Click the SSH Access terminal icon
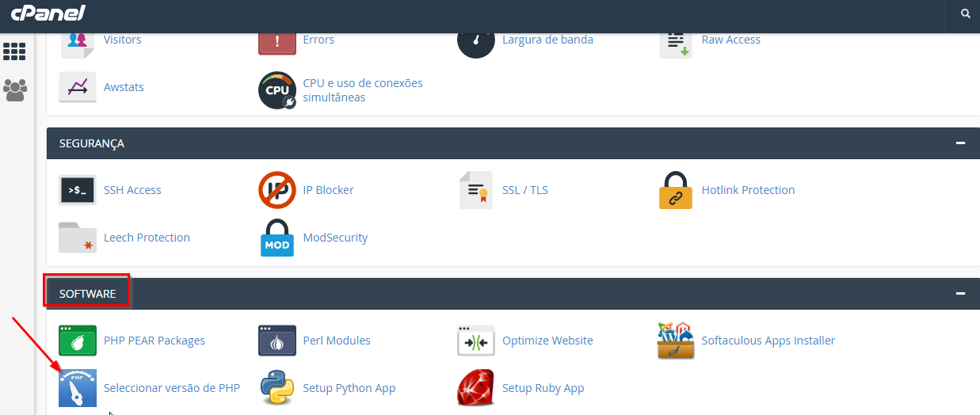 pyautogui.click(x=78, y=190)
